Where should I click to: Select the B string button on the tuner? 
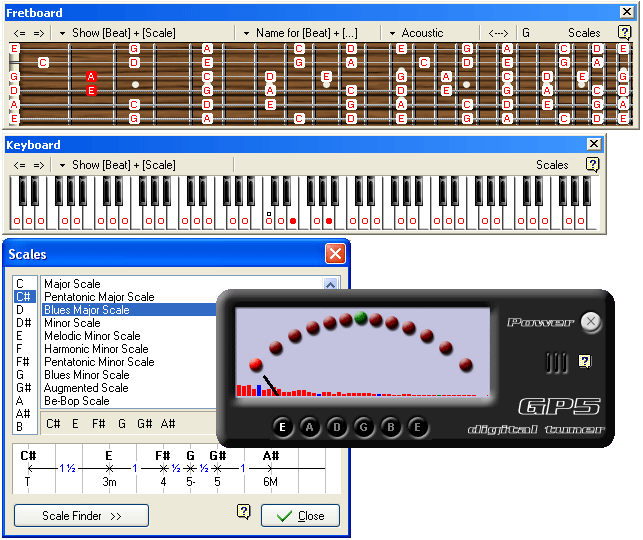[x=391, y=428]
